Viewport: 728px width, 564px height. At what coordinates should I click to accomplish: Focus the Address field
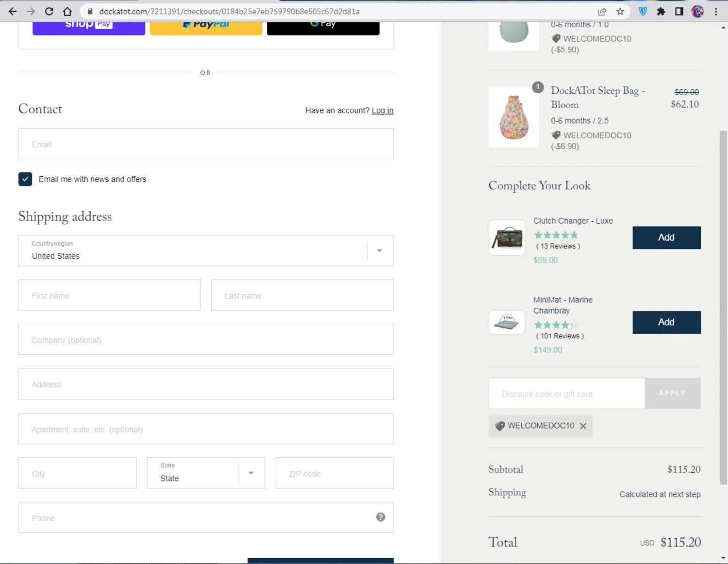coord(206,384)
